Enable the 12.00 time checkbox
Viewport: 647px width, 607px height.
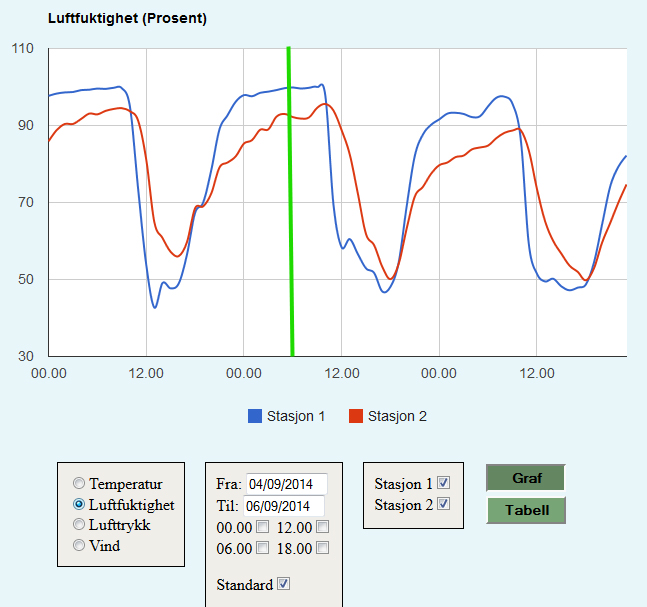323,527
